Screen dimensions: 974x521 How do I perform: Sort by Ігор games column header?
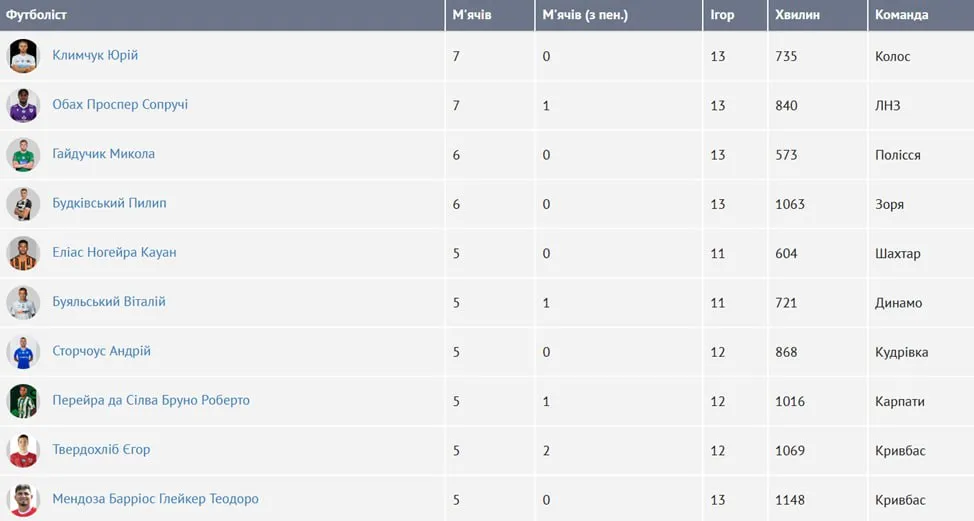(722, 15)
